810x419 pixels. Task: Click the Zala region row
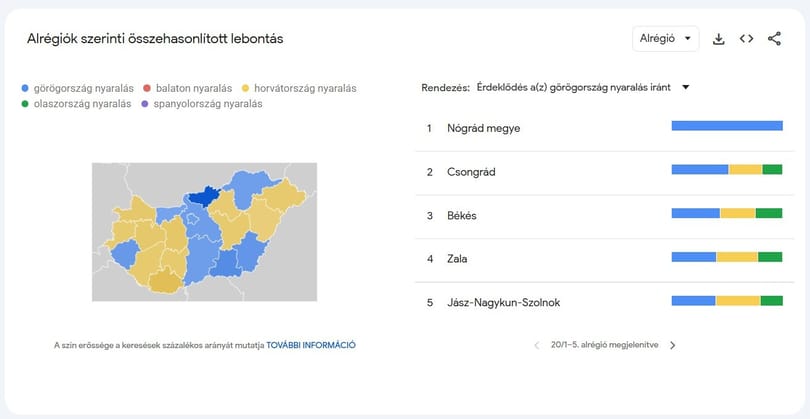point(458,259)
